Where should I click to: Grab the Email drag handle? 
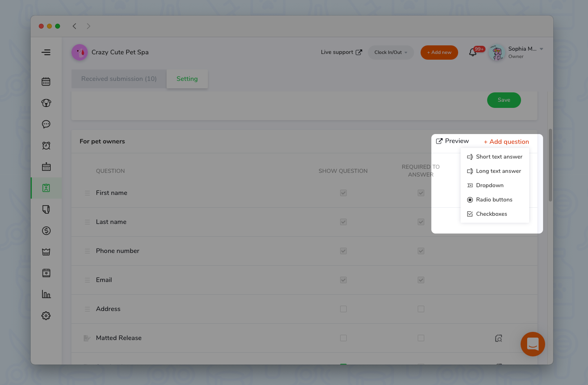[87, 280]
